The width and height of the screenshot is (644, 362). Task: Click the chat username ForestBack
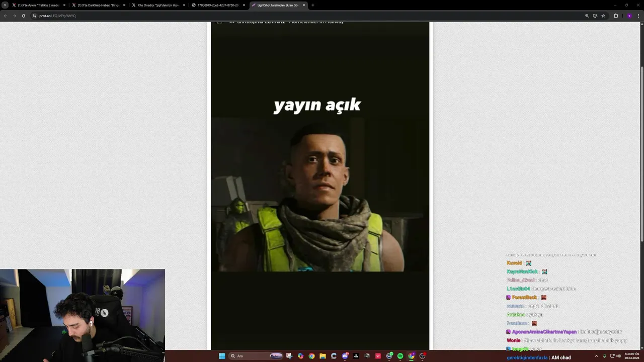click(524, 297)
